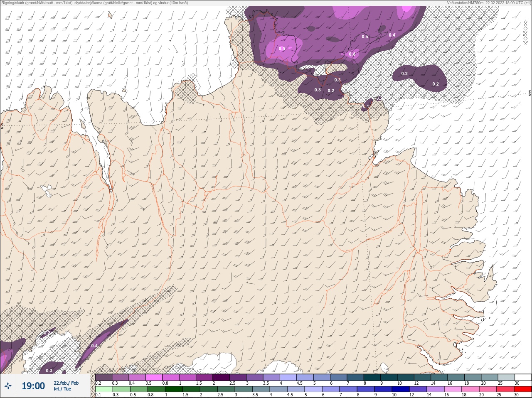The width and height of the screenshot is (532, 398).
Task: Pick the dark teal 9 swatch in the upper scale
Action: (389, 377)
